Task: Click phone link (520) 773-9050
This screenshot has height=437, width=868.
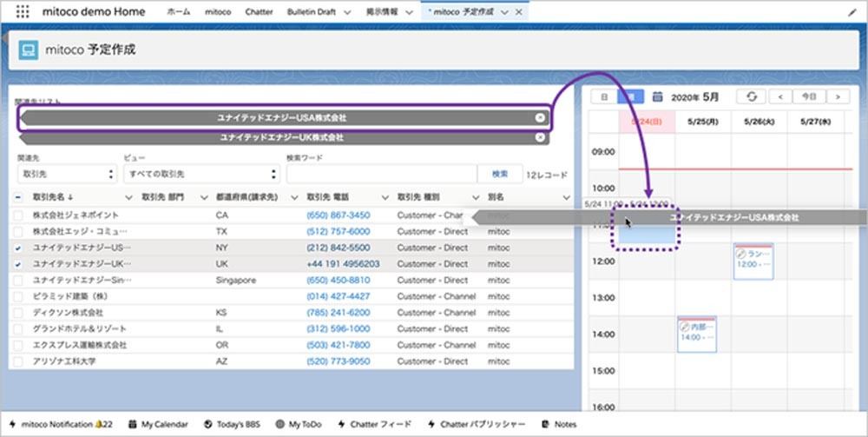Action: (x=339, y=361)
